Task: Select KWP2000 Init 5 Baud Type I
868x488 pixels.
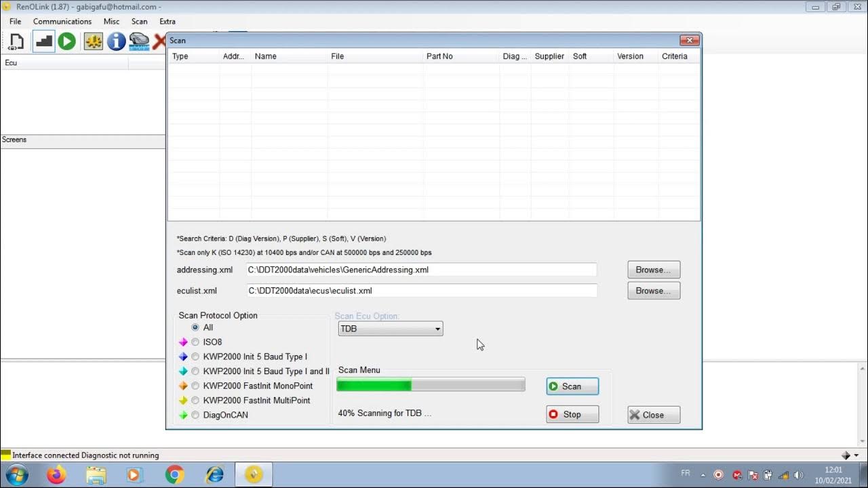Action: [x=195, y=357]
